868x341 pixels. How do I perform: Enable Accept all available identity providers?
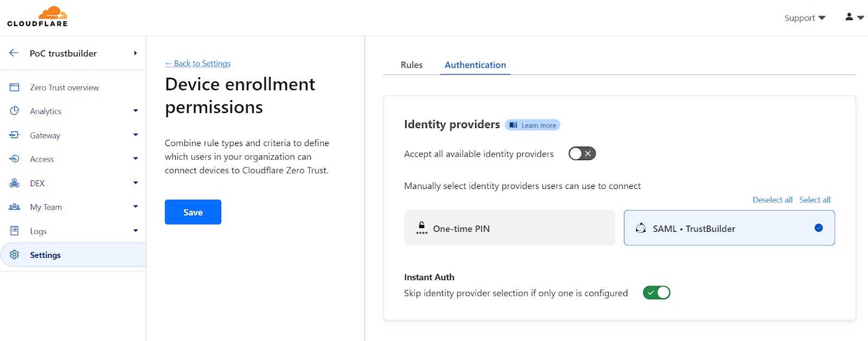(x=582, y=154)
